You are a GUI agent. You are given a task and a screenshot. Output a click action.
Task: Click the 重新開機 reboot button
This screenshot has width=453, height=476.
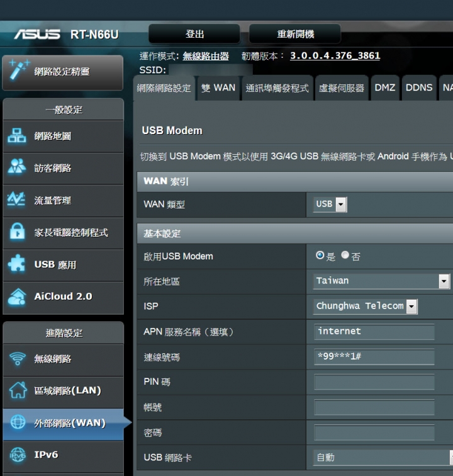[x=295, y=34]
